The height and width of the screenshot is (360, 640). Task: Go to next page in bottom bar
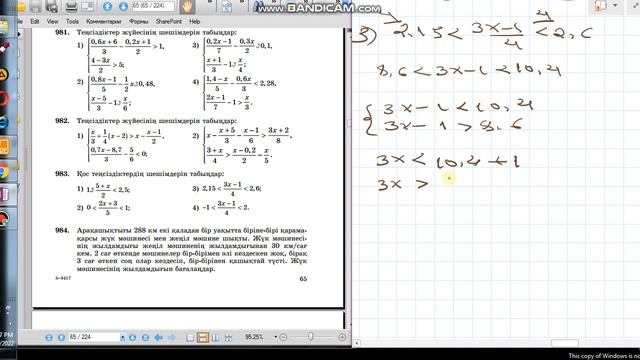(133, 338)
